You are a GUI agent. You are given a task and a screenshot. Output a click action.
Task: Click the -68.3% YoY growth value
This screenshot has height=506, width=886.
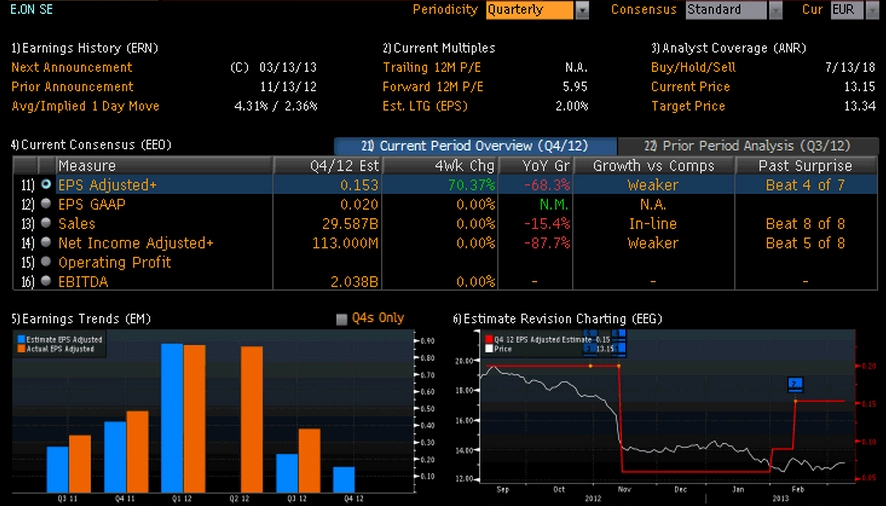547,185
